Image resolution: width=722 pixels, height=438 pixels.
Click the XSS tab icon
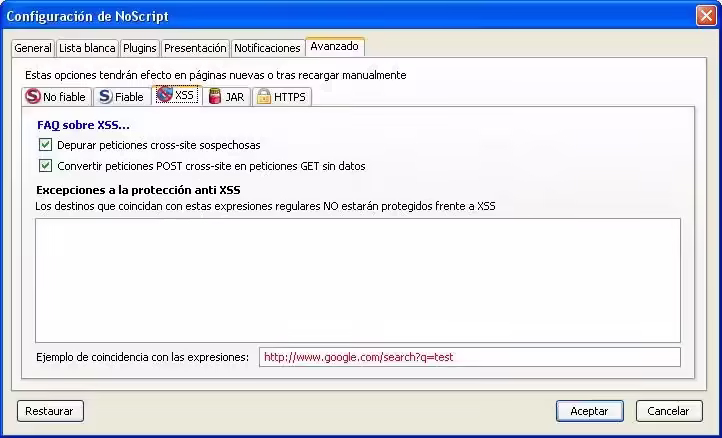click(164, 95)
